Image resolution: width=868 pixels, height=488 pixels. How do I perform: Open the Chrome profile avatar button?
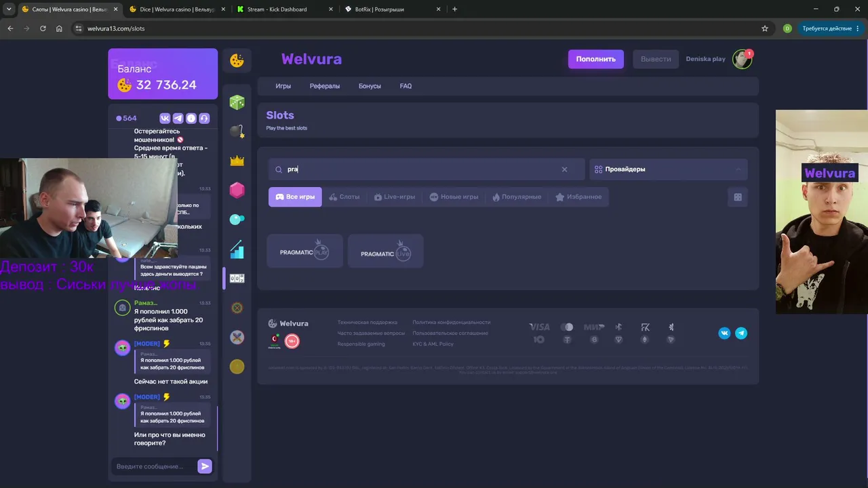[x=787, y=28]
